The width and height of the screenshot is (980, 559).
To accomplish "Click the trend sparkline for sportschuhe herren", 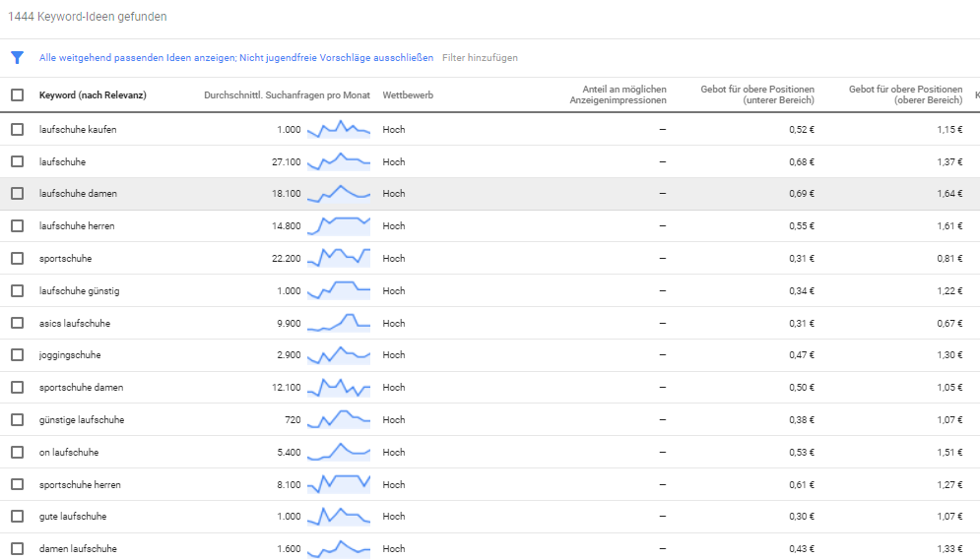I will tap(338, 484).
